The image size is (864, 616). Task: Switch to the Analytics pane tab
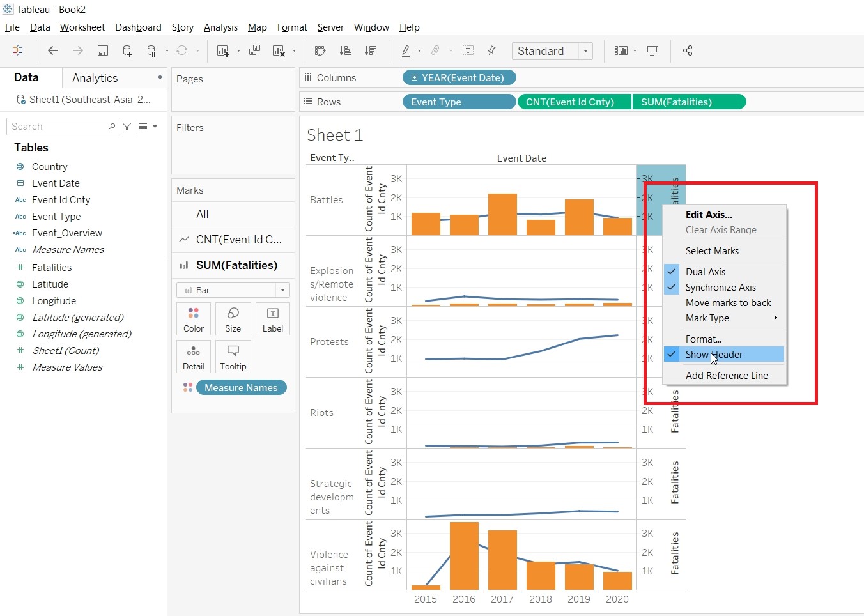(x=95, y=78)
